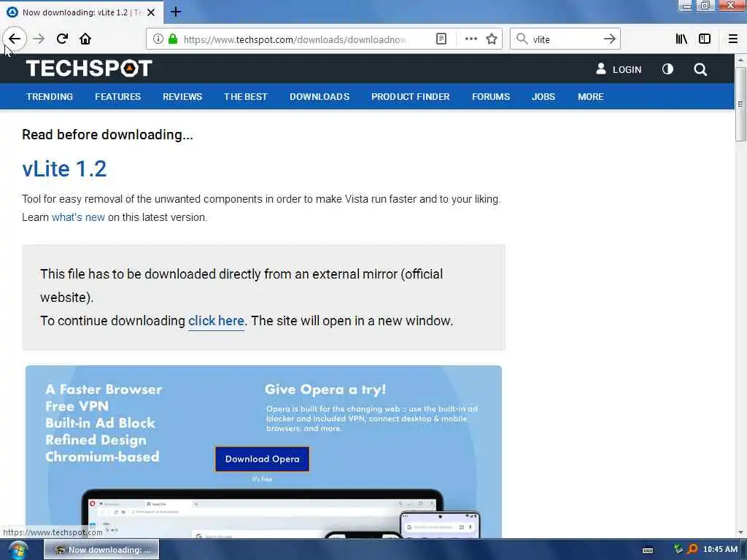Screen dimensions: 747x560
Task: Open FORUMS nav link
Action: [x=491, y=97]
